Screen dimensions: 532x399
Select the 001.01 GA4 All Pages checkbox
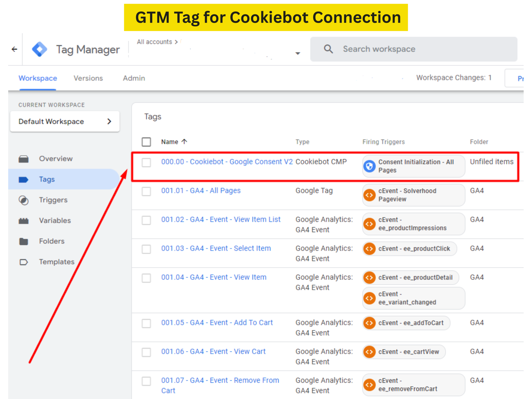pos(146,191)
